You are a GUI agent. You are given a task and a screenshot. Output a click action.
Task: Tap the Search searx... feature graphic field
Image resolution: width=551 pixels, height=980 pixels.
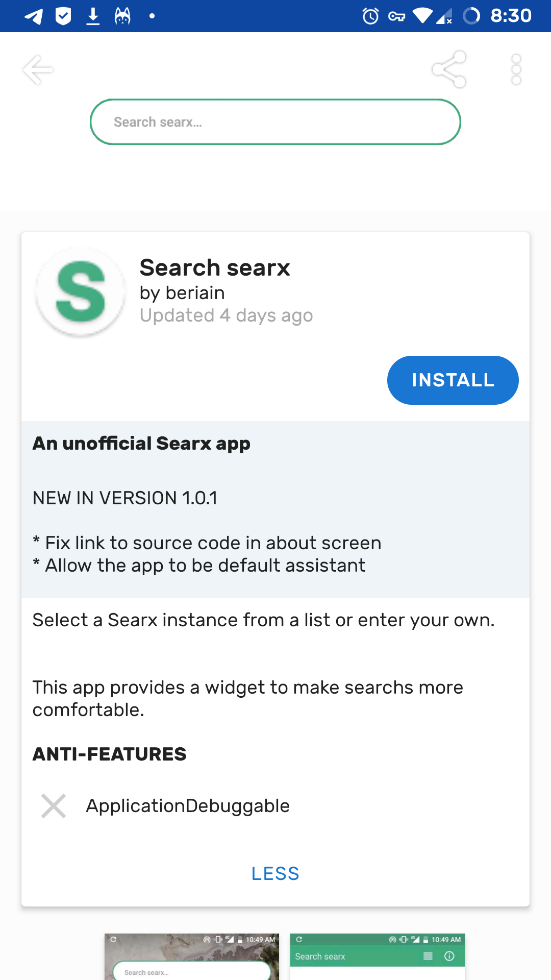pyautogui.click(x=275, y=122)
